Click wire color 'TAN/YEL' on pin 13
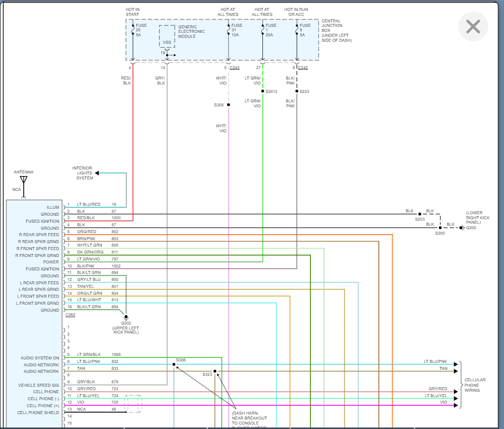This screenshot has height=429, width=504. pos(85,286)
